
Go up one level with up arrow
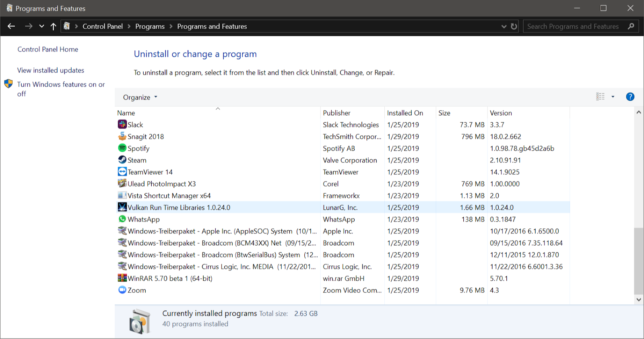53,26
